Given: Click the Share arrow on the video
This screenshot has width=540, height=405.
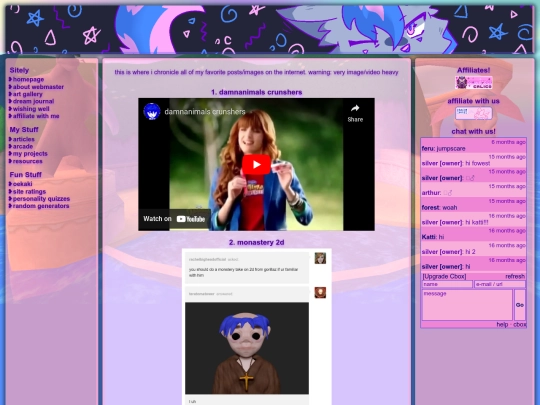Looking at the screenshot, I should (x=355, y=113).
